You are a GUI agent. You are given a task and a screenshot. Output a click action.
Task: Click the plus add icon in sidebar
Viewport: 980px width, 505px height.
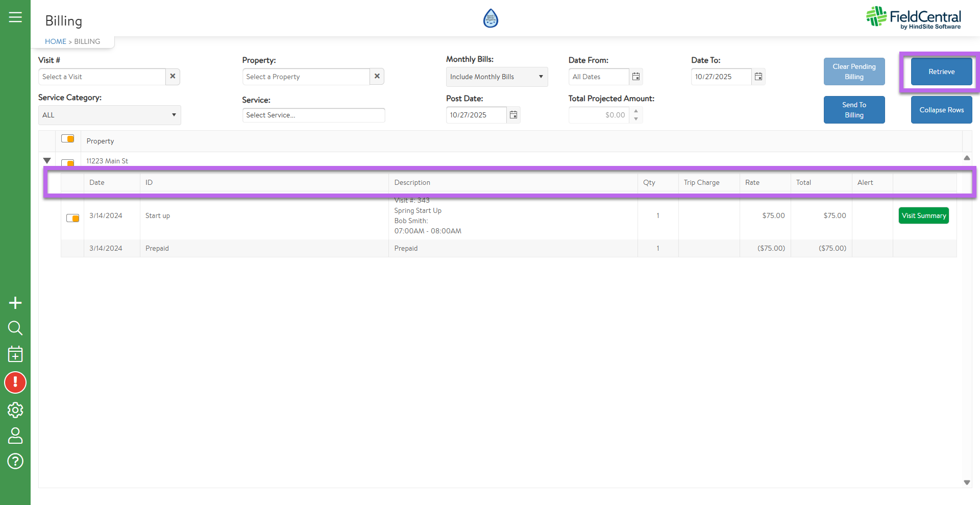[15, 303]
